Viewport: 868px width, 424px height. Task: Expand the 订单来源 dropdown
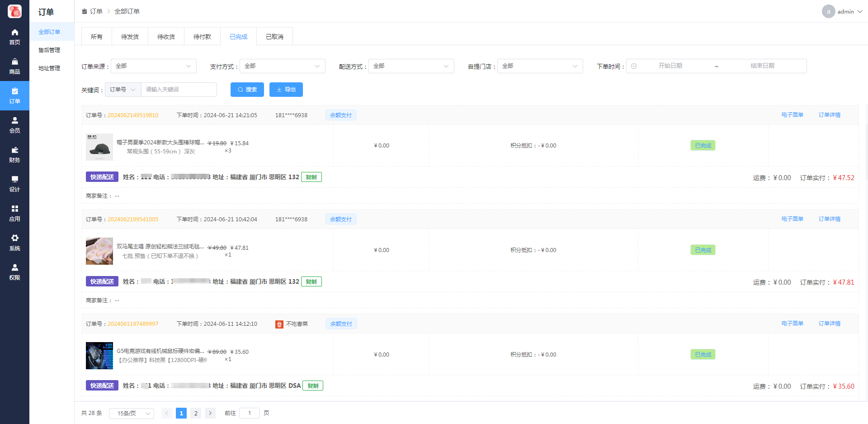pos(153,66)
